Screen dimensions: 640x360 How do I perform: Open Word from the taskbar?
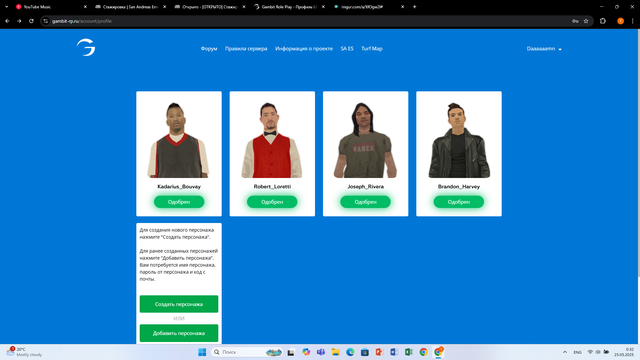(x=394, y=352)
